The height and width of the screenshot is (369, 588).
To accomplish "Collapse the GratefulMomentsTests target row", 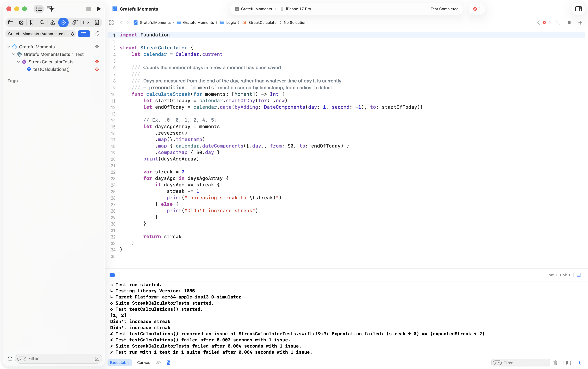I will click(14, 54).
